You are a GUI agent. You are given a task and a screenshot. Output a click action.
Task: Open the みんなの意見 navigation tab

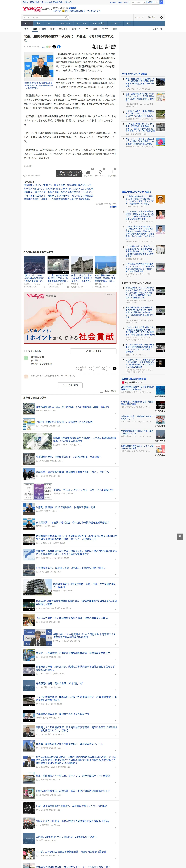point(98,23)
